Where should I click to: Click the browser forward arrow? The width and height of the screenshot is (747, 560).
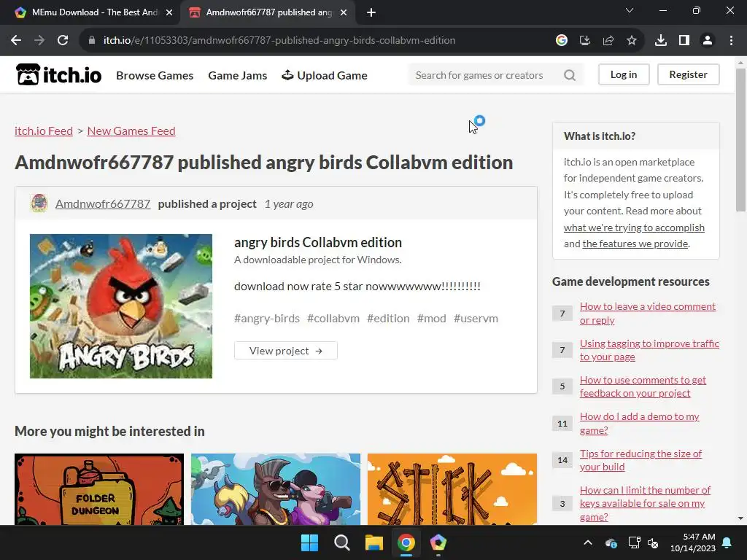click(39, 41)
